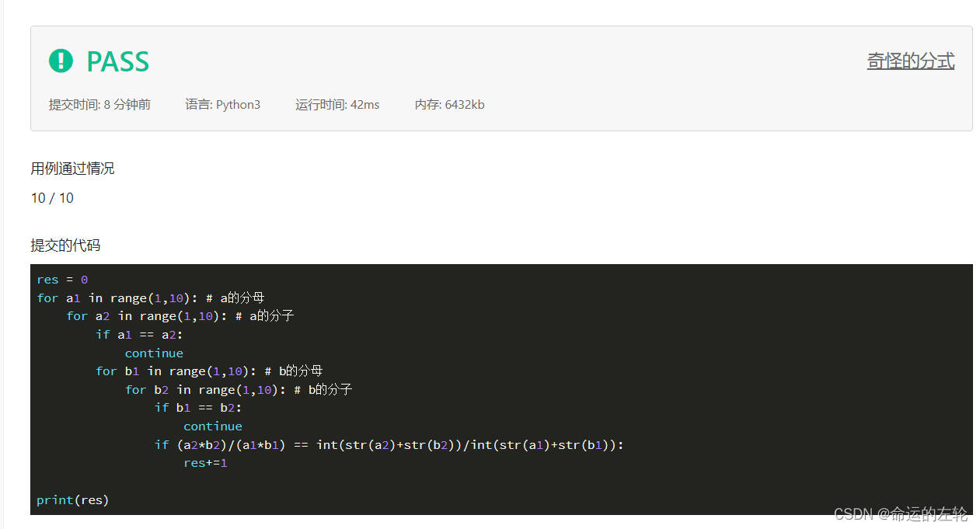980x529 pixels.
Task: Select the 运行时间: 42ms value
Action: 337,104
